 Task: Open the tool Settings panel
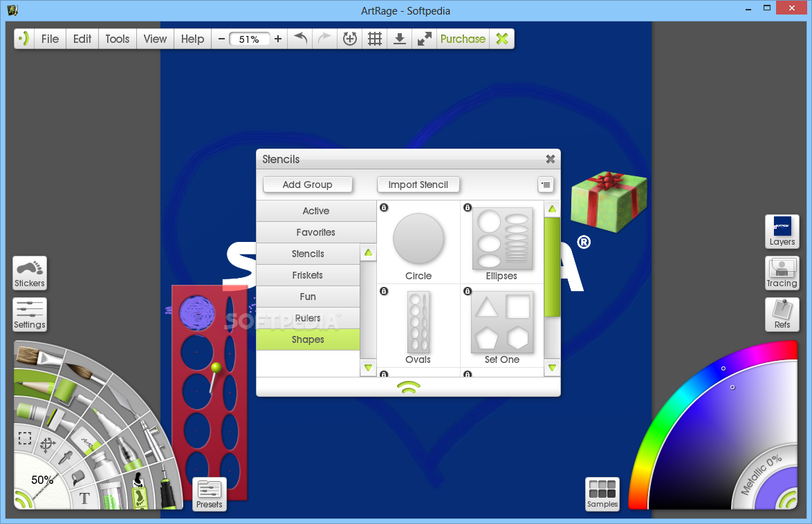tap(30, 315)
